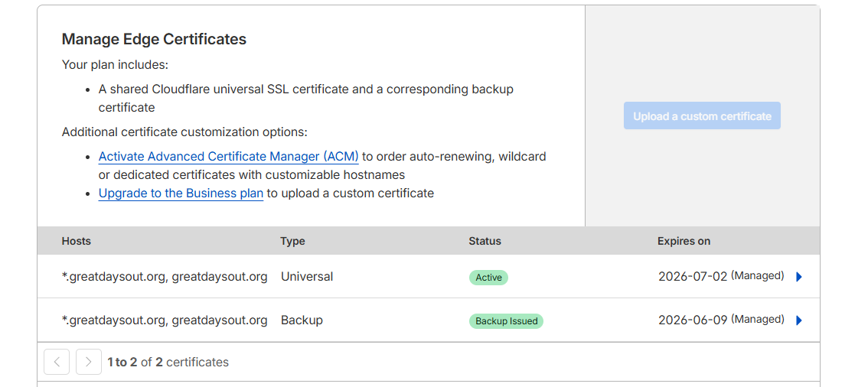
Task: Click the Universal type cell
Action: 307,277
